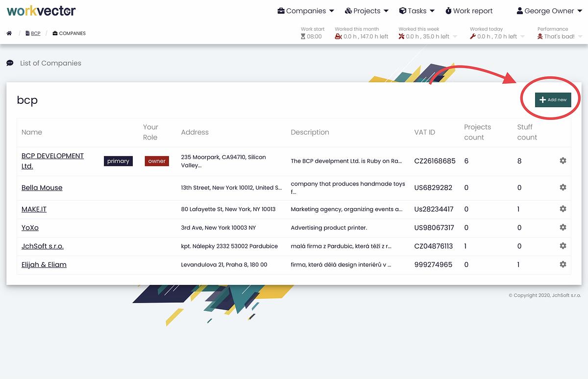Open JchSoft s.r.o. row settings gear
The image size is (588, 379).
[x=563, y=246]
